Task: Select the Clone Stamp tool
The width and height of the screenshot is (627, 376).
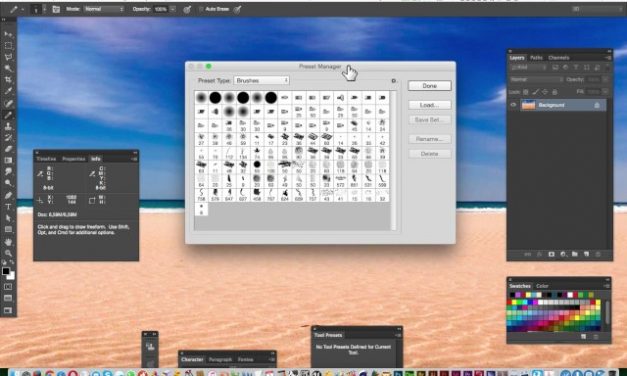Action: tap(8, 126)
